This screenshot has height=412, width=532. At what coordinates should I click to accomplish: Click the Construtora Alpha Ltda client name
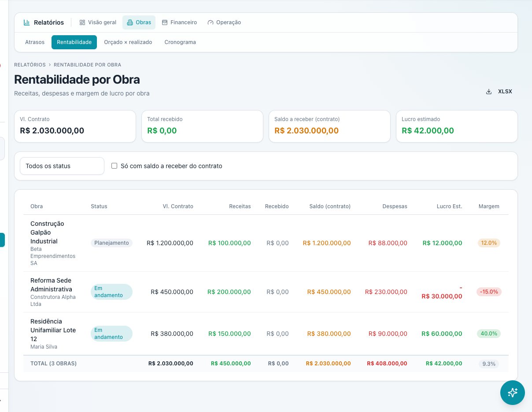[x=53, y=301]
